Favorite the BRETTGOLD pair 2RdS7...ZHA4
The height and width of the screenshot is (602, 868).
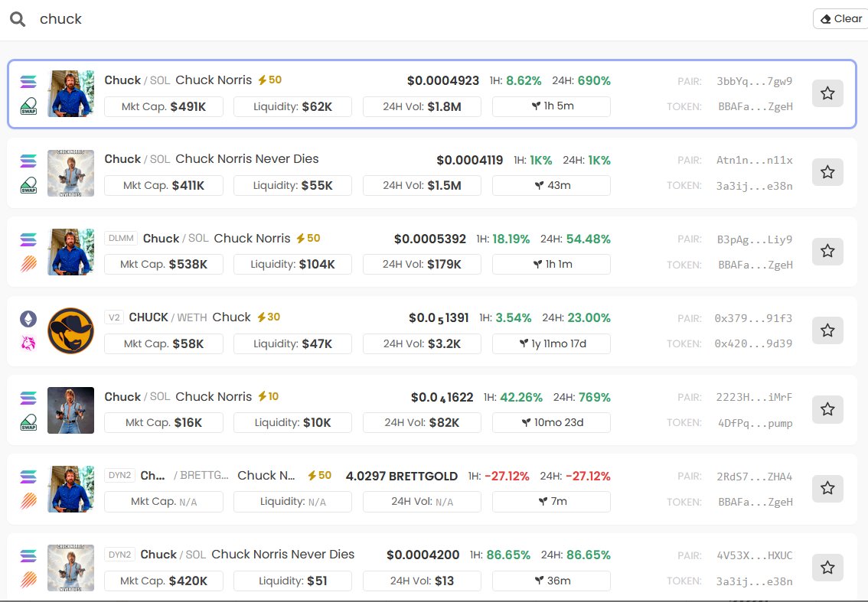(827, 488)
